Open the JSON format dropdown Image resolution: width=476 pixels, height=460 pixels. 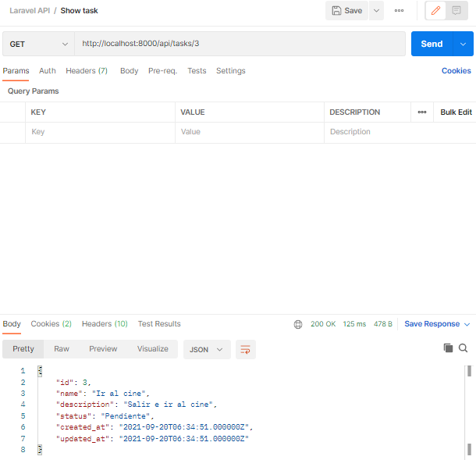tap(207, 350)
